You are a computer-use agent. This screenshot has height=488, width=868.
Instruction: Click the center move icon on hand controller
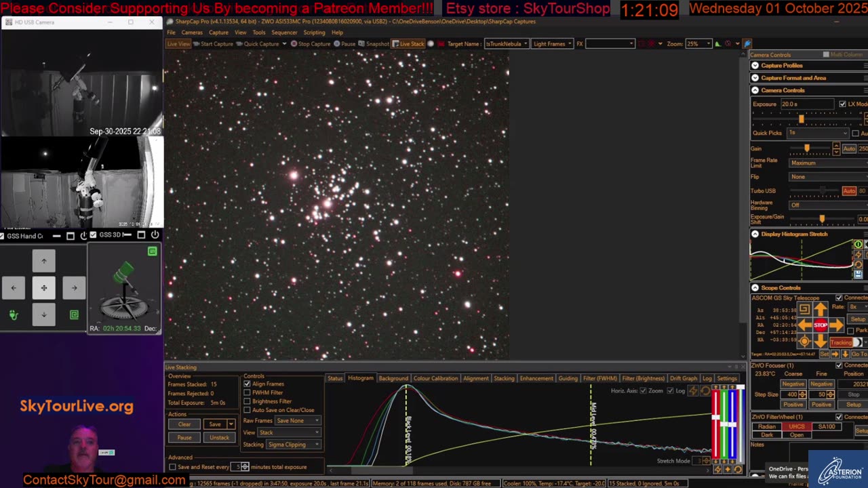44,287
